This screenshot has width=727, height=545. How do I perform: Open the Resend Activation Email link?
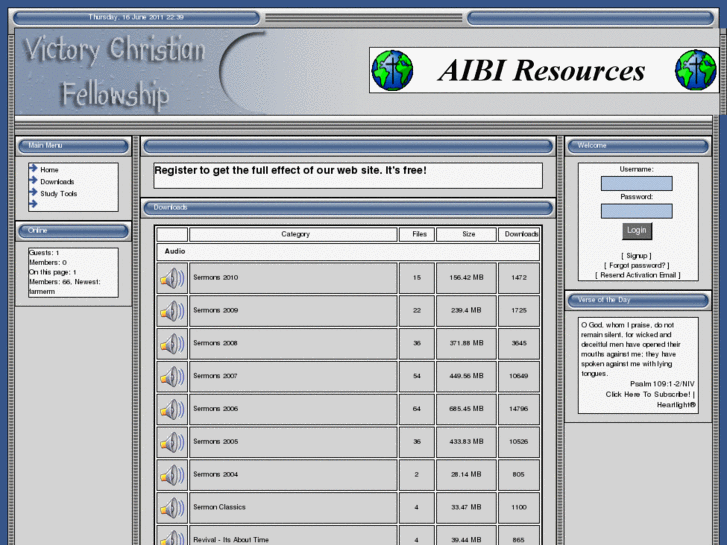638,275
